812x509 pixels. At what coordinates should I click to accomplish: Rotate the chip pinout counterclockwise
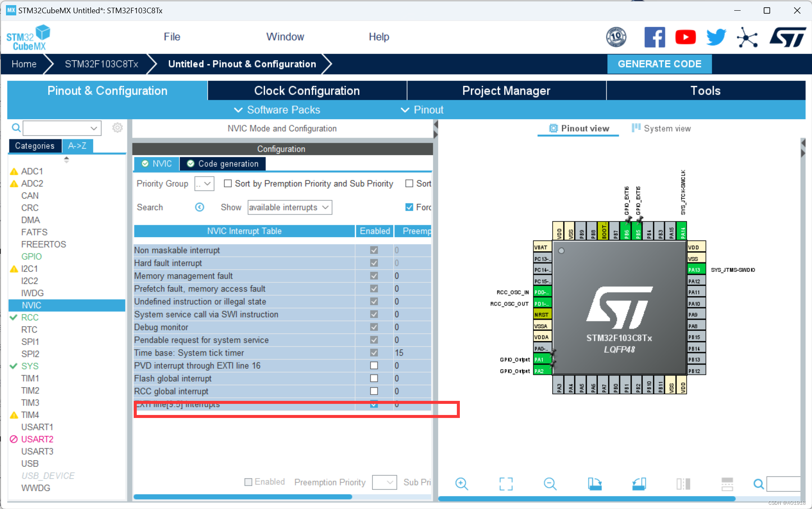(x=639, y=484)
